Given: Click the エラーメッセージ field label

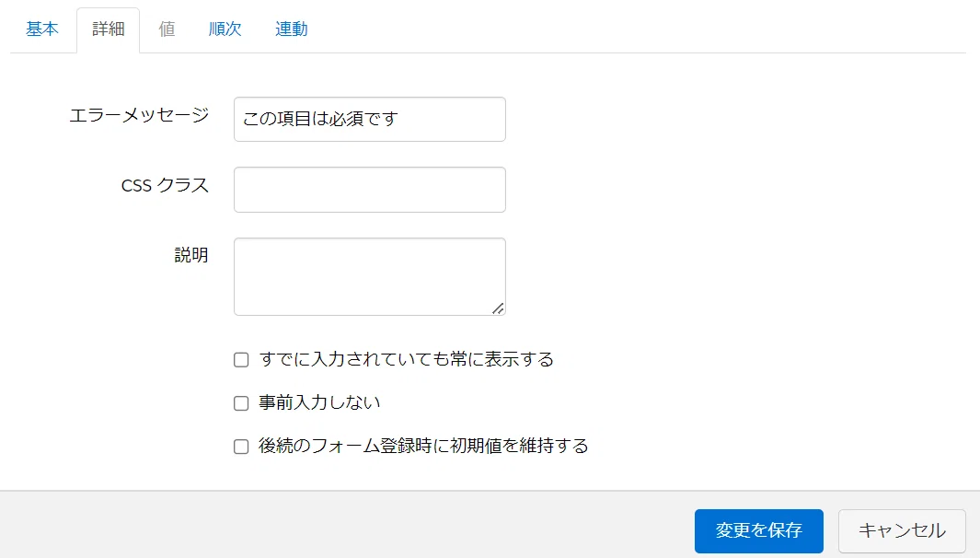Looking at the screenshot, I should click(139, 116).
